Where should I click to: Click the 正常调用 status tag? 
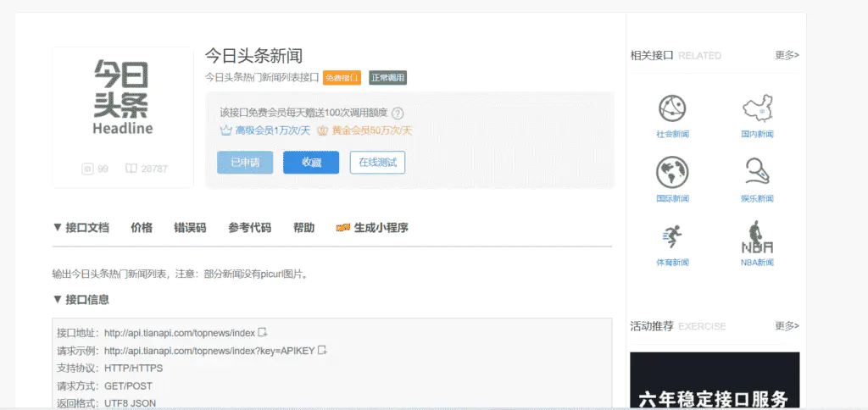[x=388, y=77]
